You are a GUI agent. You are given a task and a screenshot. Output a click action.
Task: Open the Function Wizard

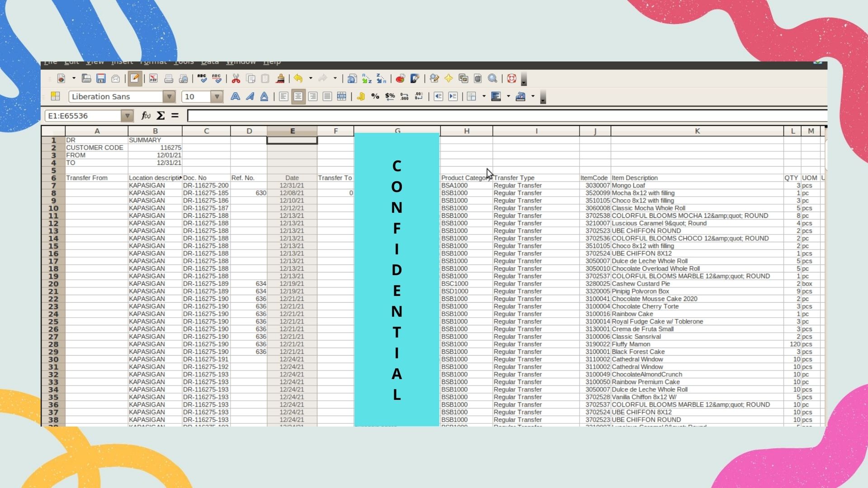click(146, 116)
